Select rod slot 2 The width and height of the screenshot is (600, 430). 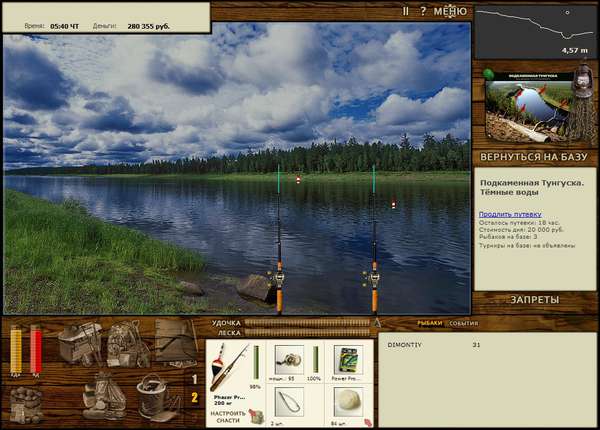point(195,398)
